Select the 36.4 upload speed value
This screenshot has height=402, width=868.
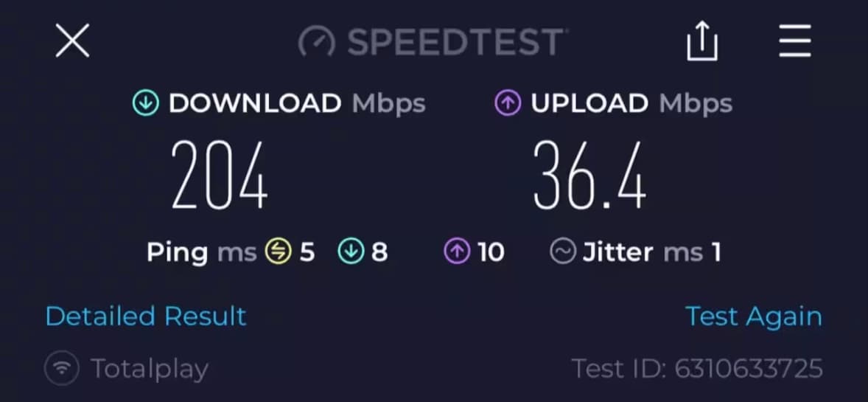tap(589, 176)
